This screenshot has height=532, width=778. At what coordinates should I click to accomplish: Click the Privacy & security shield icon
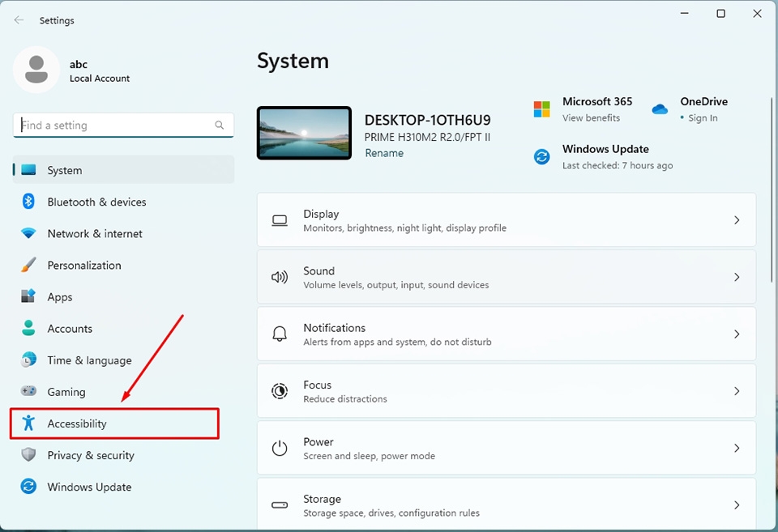[28, 455]
